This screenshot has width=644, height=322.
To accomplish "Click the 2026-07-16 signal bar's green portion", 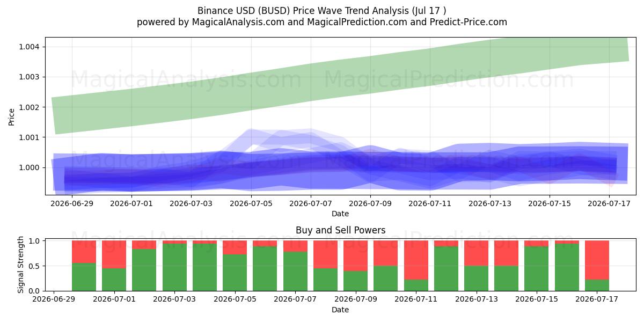I will (567, 267).
